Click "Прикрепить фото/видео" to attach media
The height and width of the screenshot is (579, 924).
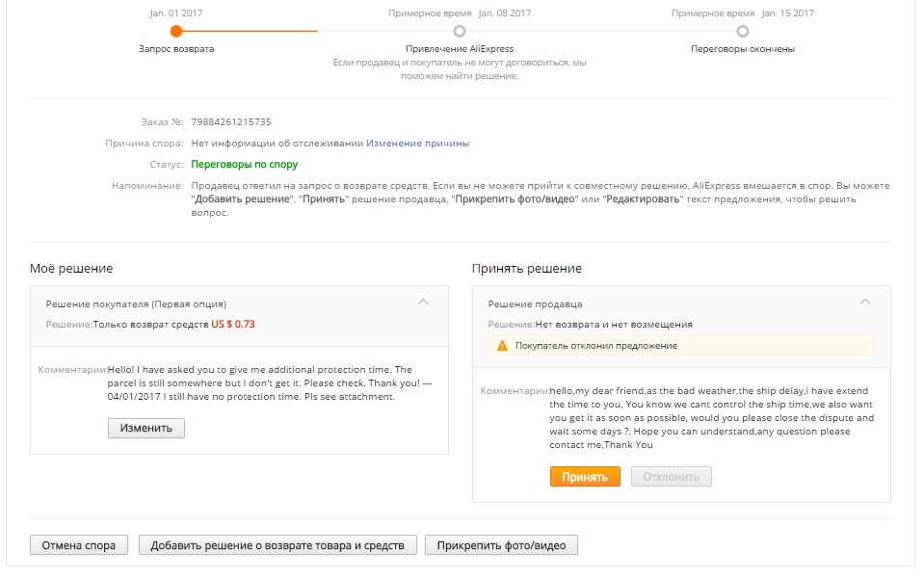click(x=501, y=545)
